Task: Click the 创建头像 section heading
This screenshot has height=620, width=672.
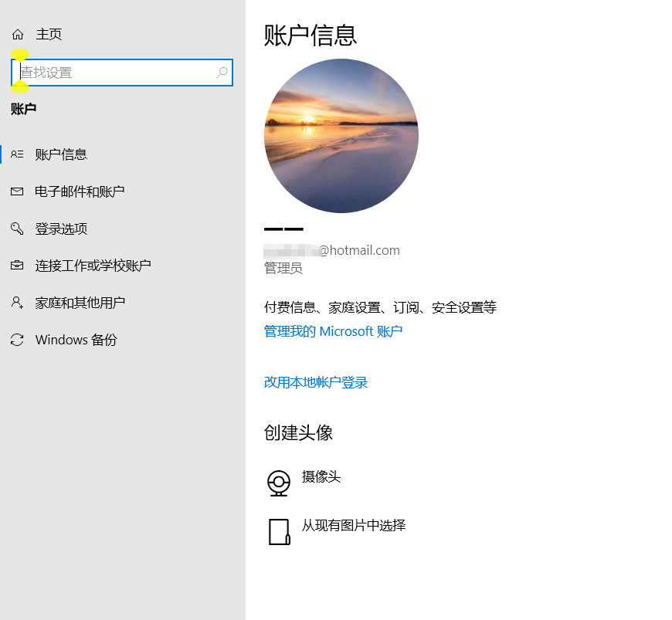Action: click(298, 432)
